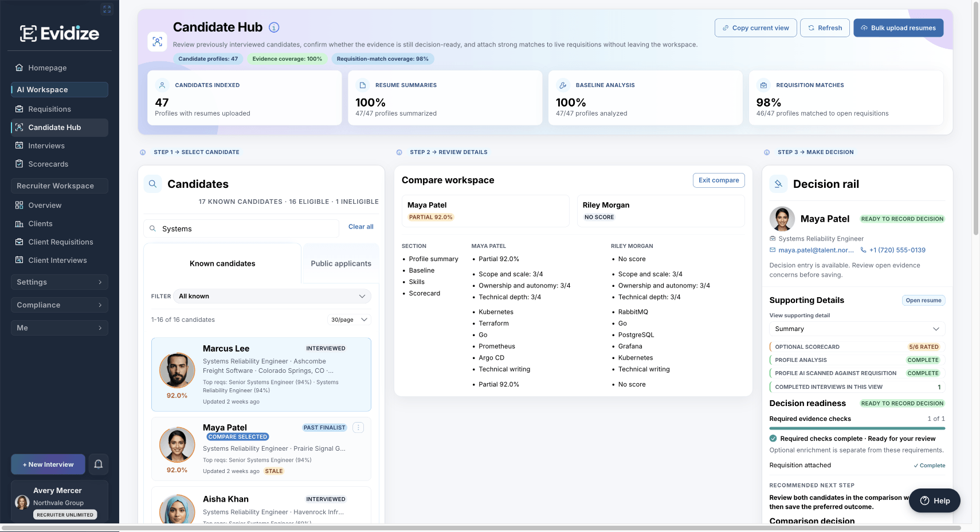Click Bulk upload resumes
The width and height of the screenshot is (980, 532).
click(898, 27)
